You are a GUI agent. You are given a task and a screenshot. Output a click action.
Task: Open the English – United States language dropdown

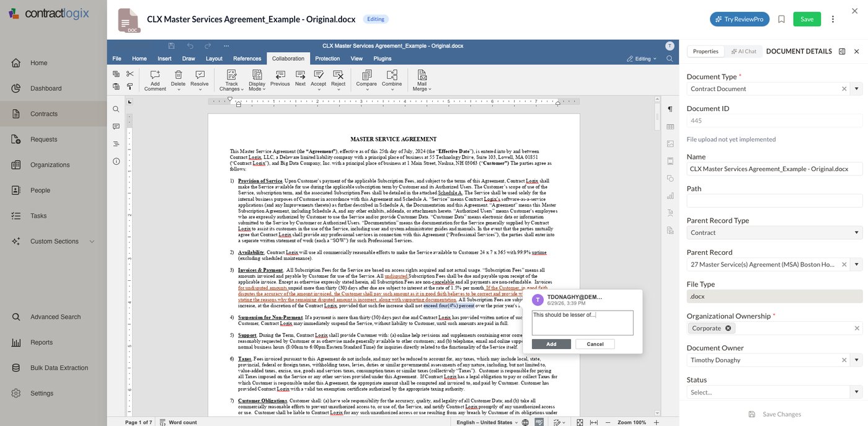pyautogui.click(x=487, y=422)
